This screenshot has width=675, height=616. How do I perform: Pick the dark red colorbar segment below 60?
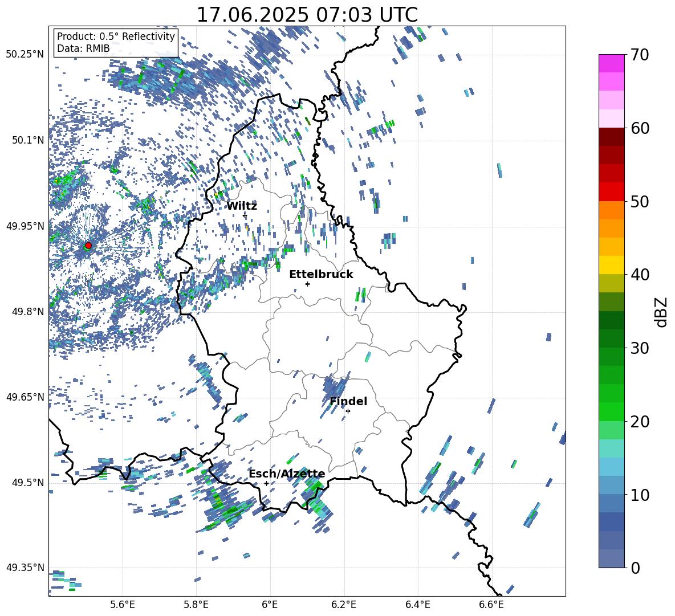pos(611,136)
